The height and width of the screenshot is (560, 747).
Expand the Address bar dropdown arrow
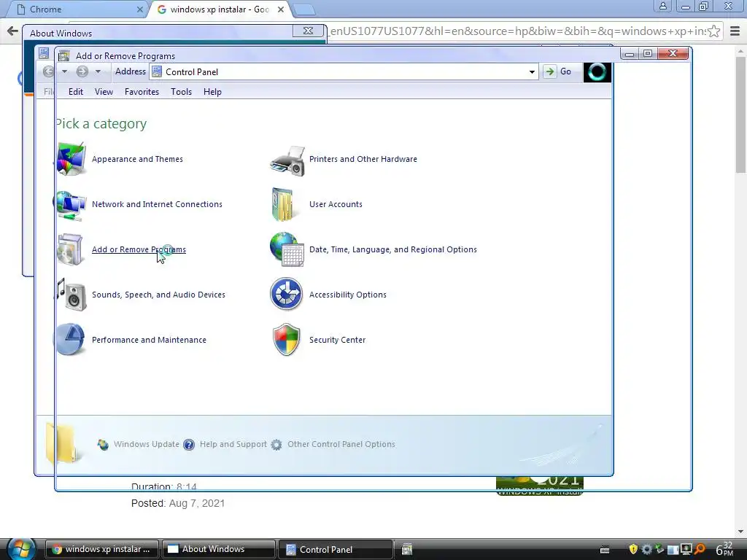point(532,72)
